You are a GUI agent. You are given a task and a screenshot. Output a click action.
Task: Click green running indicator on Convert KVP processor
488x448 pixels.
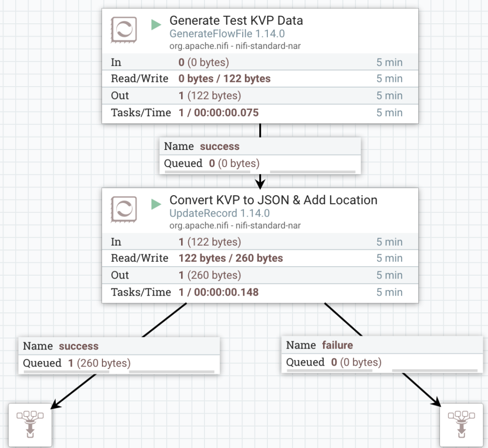(156, 204)
